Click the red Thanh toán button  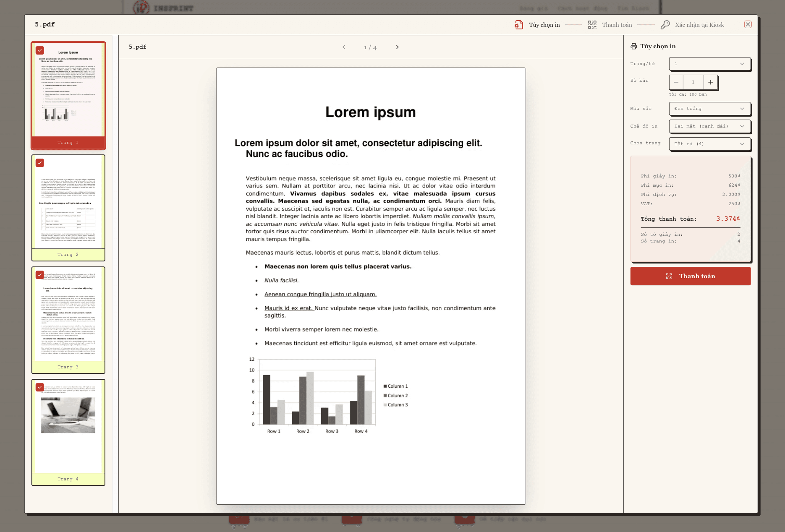pyautogui.click(x=690, y=276)
